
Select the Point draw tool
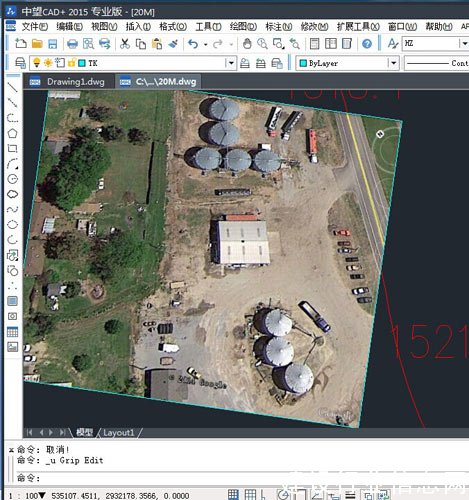12,286
